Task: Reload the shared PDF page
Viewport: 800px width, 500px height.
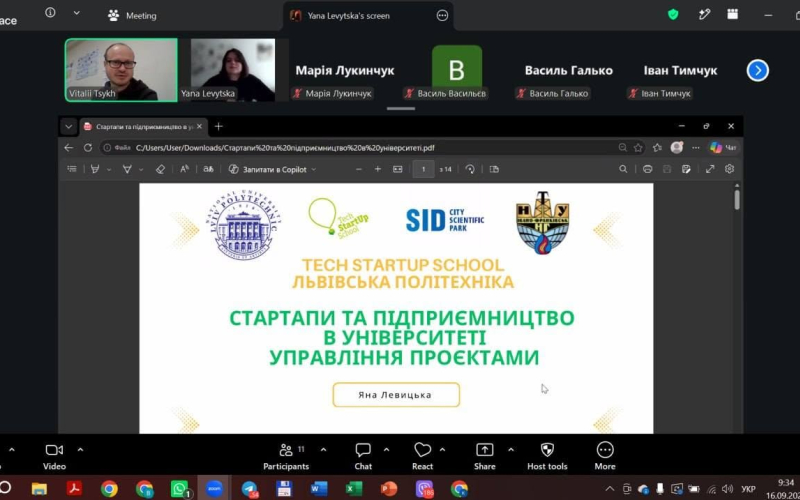Action: (x=88, y=148)
